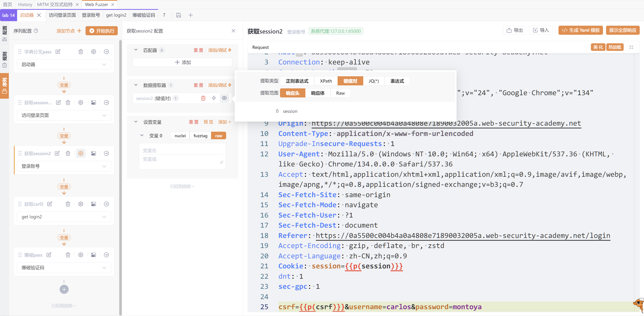Screen dimensions: 644x316
Task: Click the arrow icon on 字典分叉pass node
Action: pos(106,52)
